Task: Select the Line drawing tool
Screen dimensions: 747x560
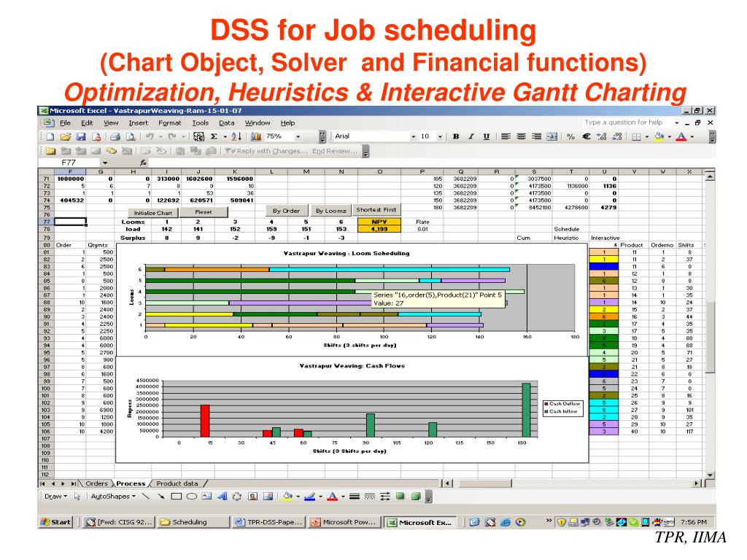Action: point(146,496)
